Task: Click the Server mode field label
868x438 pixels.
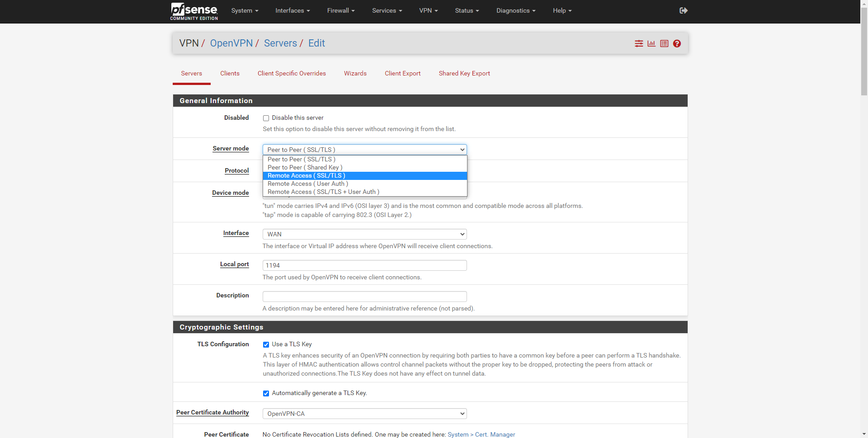Action: pos(231,149)
